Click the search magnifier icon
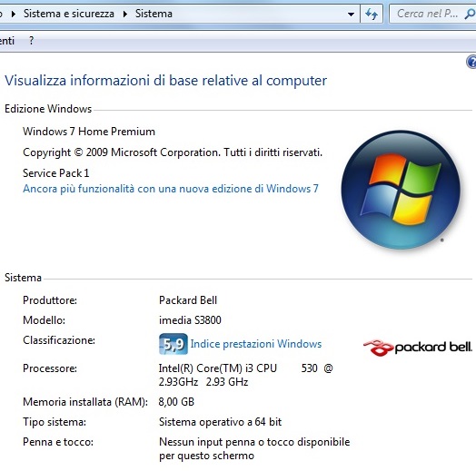476x471 pixels. tap(470, 14)
